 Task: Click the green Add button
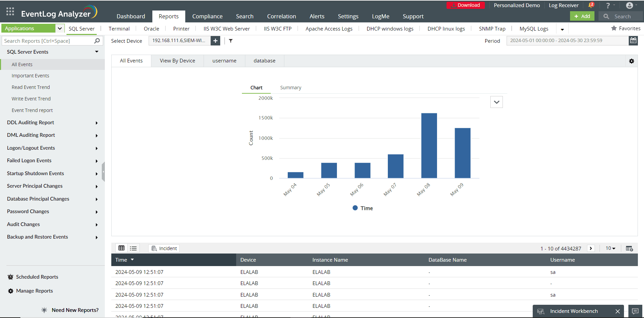pyautogui.click(x=582, y=16)
